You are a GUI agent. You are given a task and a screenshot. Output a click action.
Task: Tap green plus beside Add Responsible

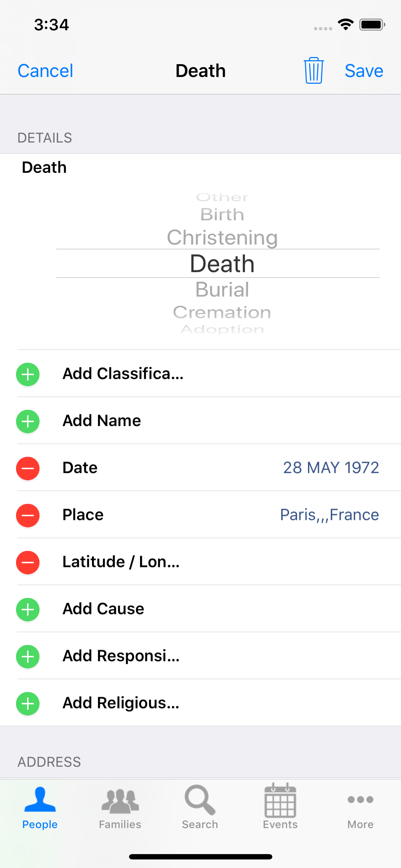click(x=28, y=656)
